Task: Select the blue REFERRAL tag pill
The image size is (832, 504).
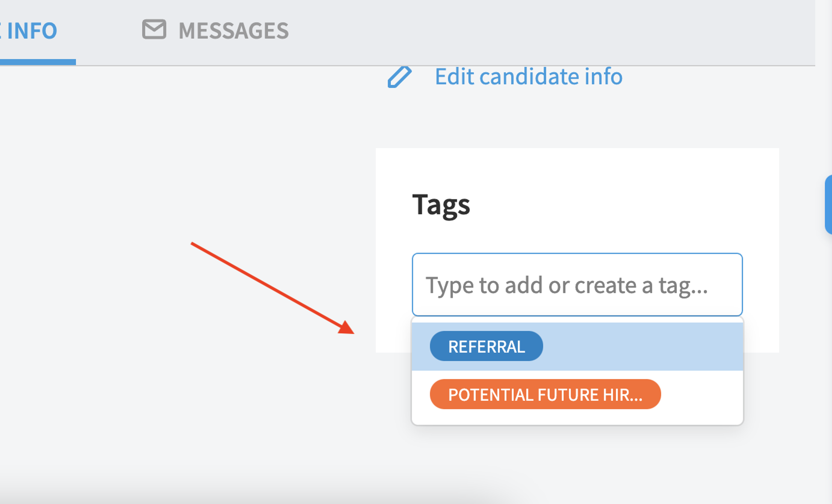Action: 486,346
